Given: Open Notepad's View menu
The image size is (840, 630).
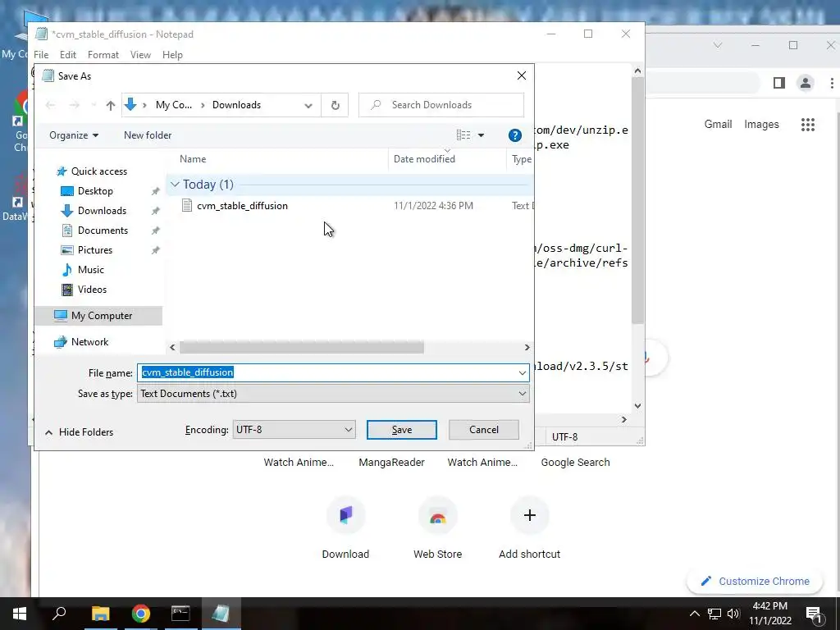Looking at the screenshot, I should pyautogui.click(x=140, y=55).
